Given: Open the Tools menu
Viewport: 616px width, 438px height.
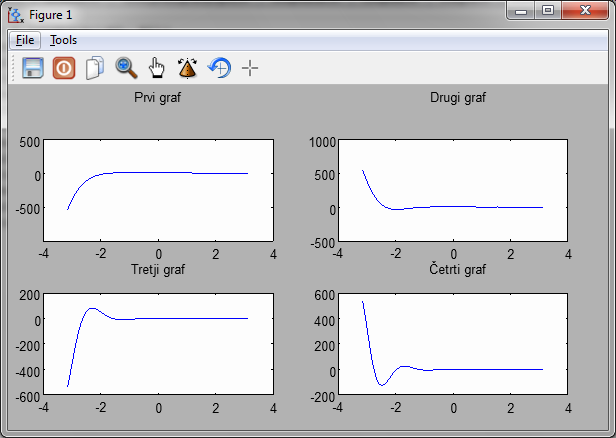Looking at the screenshot, I should (x=64, y=40).
